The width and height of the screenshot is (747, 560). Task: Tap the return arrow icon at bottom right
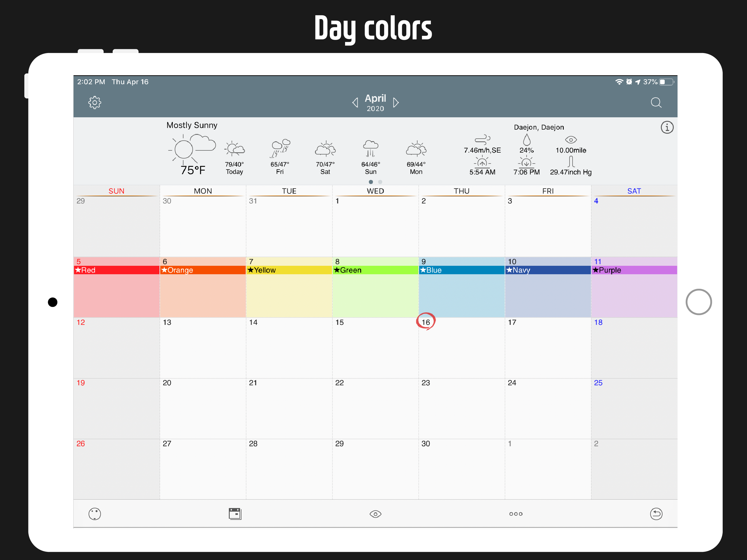pyautogui.click(x=656, y=514)
